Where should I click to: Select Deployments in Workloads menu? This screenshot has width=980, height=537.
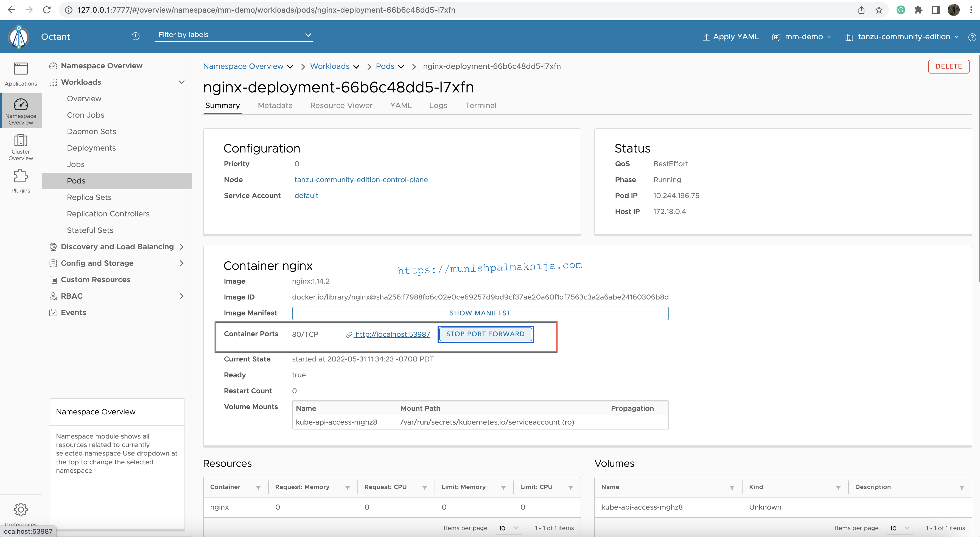point(91,148)
